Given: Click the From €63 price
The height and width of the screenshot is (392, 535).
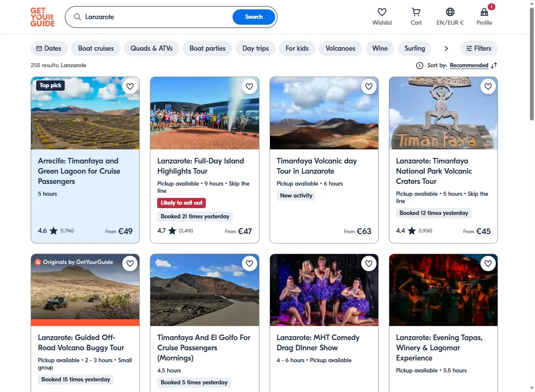Looking at the screenshot, I should (358, 231).
